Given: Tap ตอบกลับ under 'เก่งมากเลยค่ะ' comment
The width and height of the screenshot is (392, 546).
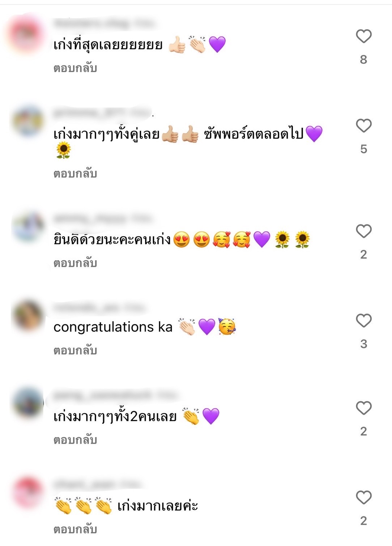Looking at the screenshot, I should pos(75,529).
